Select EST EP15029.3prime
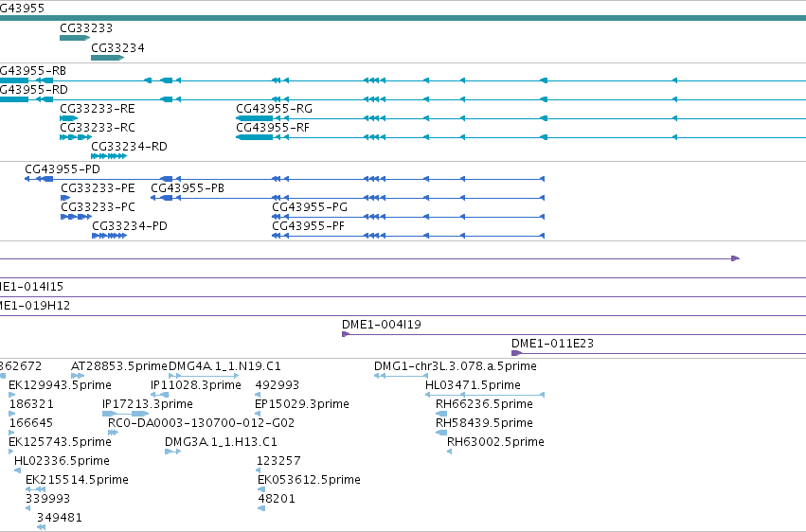 click(x=302, y=404)
